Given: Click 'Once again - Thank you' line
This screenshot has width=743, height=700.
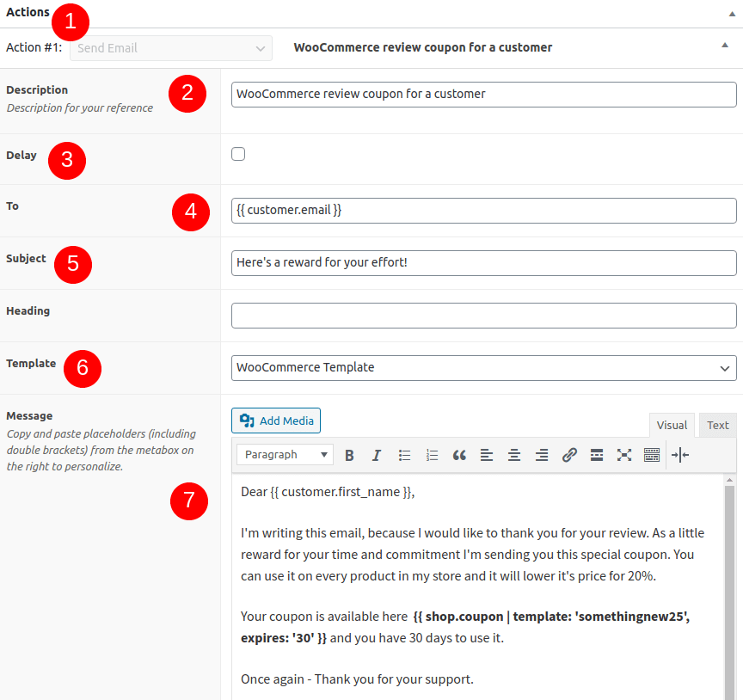Looking at the screenshot, I should pyautogui.click(x=357, y=679).
